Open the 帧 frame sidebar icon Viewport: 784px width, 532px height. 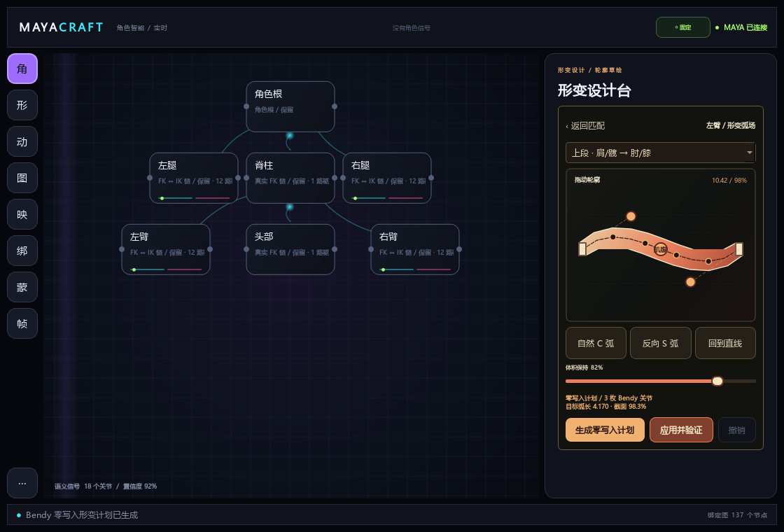(x=22, y=323)
